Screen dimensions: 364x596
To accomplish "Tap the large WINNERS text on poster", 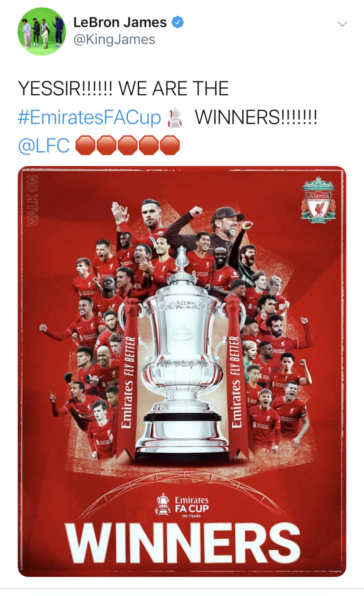I will tap(182, 543).
